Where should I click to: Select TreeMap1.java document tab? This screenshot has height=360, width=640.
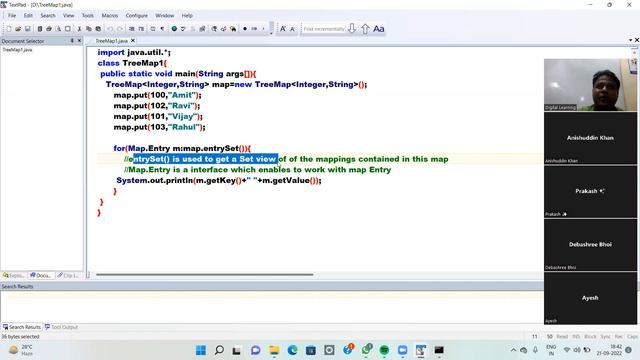click(x=111, y=41)
